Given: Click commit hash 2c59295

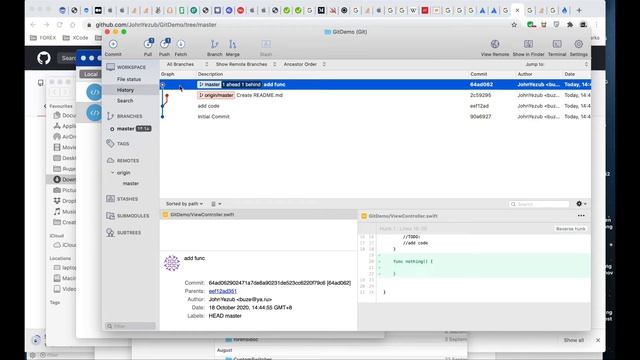Looking at the screenshot, I should [x=480, y=95].
